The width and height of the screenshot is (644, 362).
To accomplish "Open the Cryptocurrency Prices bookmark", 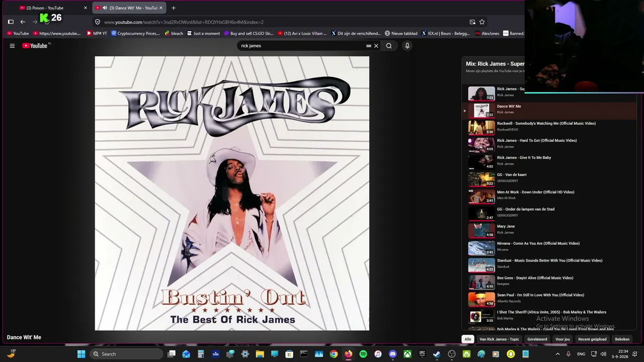I will click(135, 34).
